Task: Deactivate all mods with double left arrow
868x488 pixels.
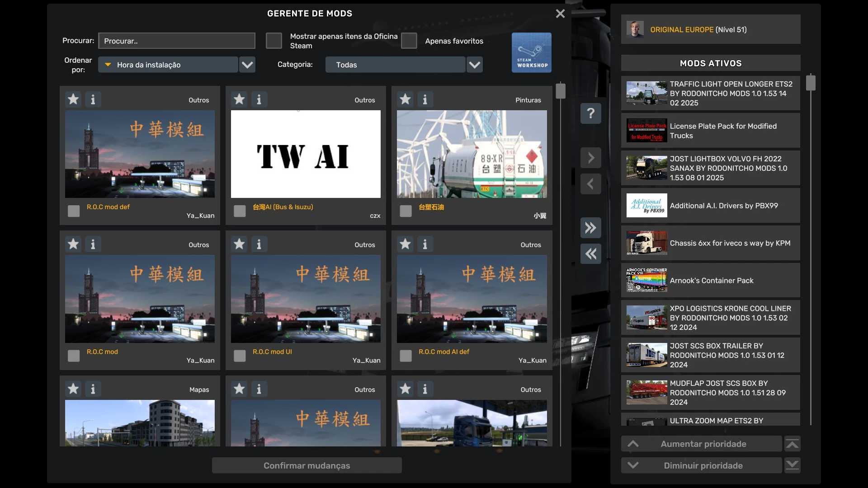Action: (590, 254)
